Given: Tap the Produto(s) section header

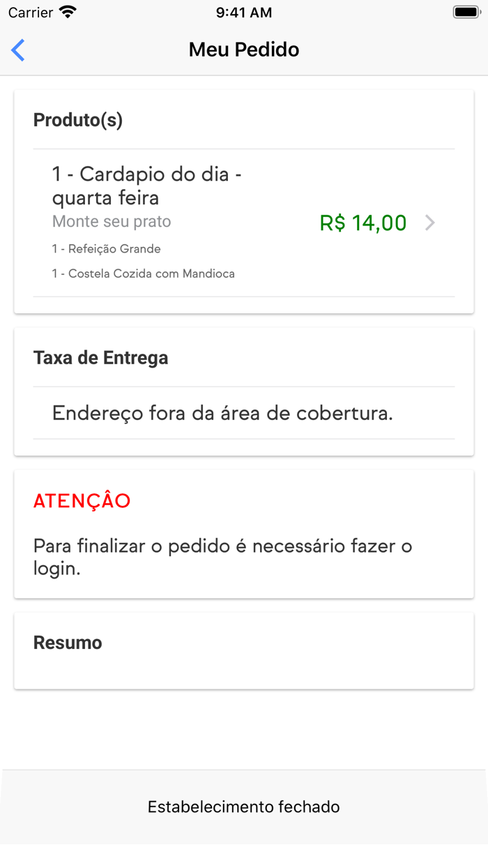Looking at the screenshot, I should coord(77,119).
